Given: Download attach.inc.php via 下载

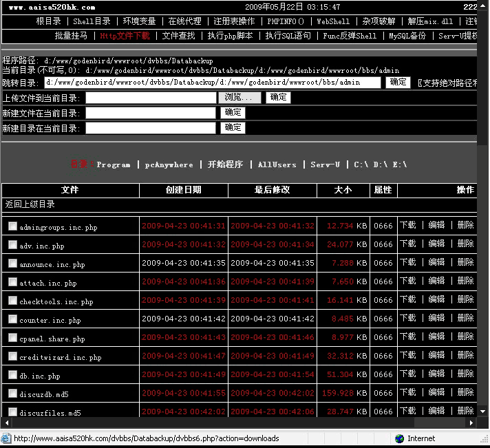Looking at the screenshot, I should coord(408,281).
